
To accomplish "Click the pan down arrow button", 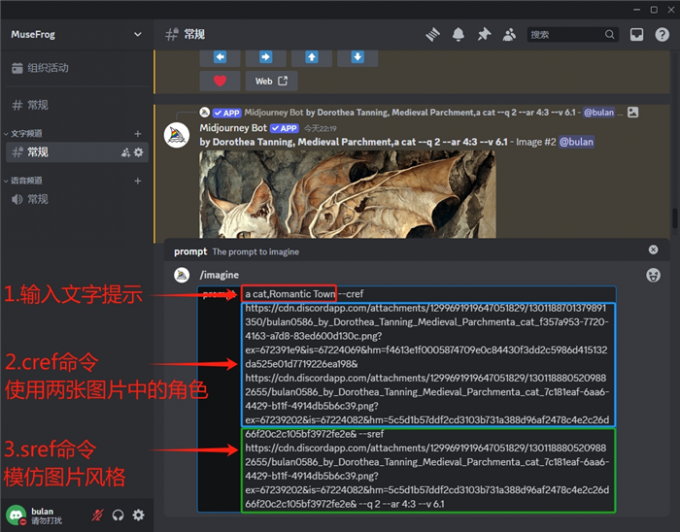I will click(357, 57).
